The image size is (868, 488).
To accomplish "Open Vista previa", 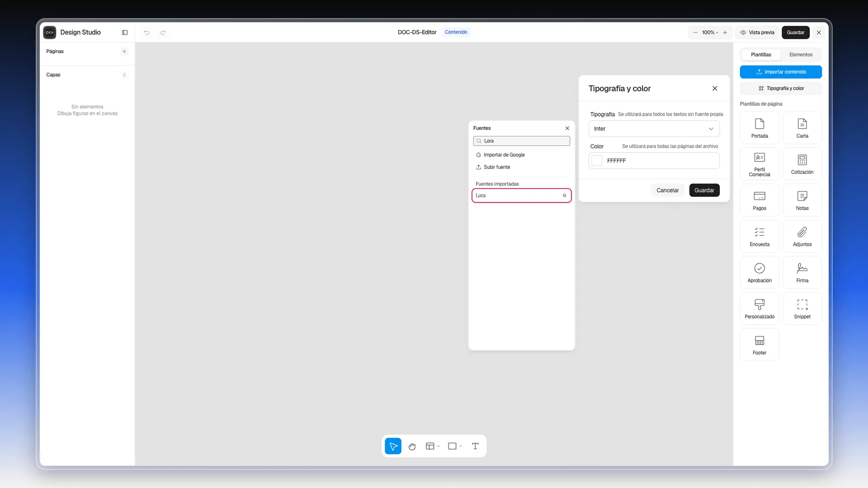I will tap(757, 33).
